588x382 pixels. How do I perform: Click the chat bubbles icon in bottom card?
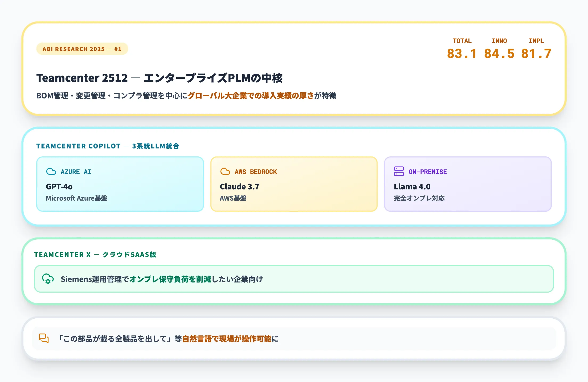(44, 338)
